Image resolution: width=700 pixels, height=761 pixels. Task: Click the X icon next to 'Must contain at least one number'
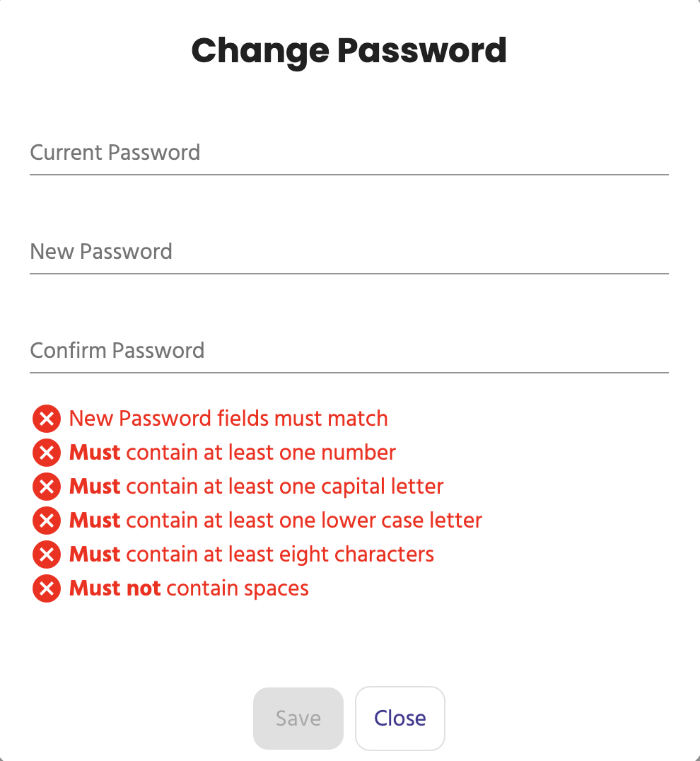point(46,452)
